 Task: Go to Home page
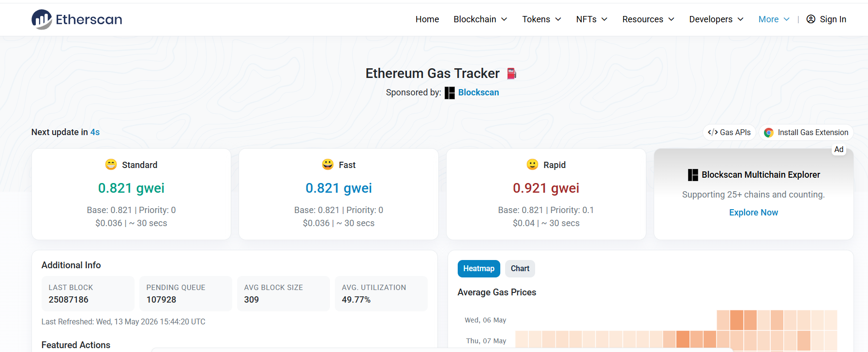[x=427, y=19]
